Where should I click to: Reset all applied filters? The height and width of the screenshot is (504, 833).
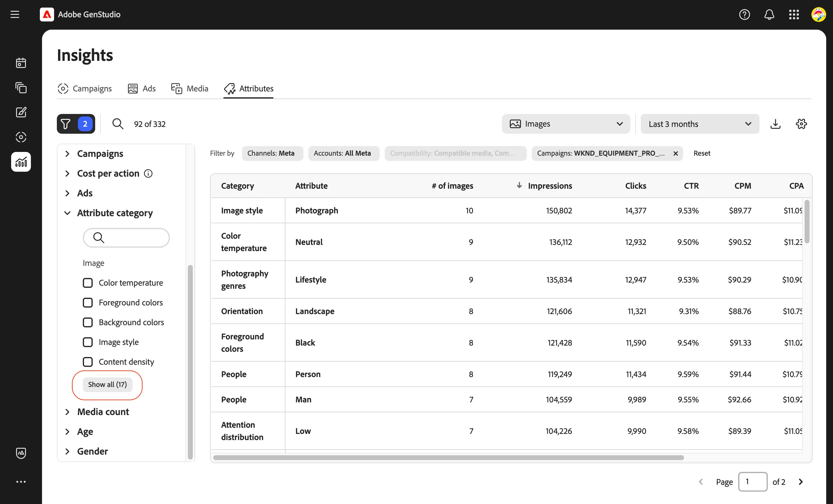[701, 153]
